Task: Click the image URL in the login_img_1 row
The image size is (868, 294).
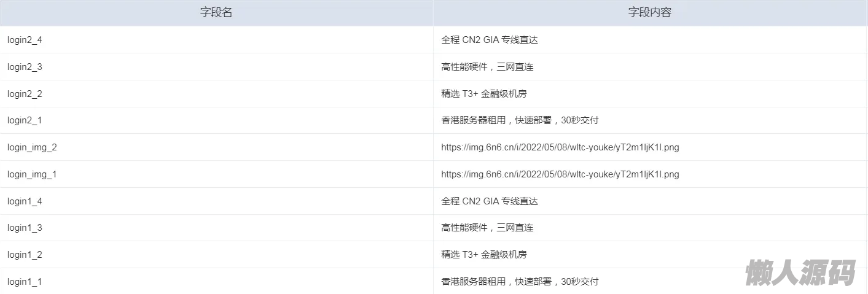Action: [x=560, y=174]
